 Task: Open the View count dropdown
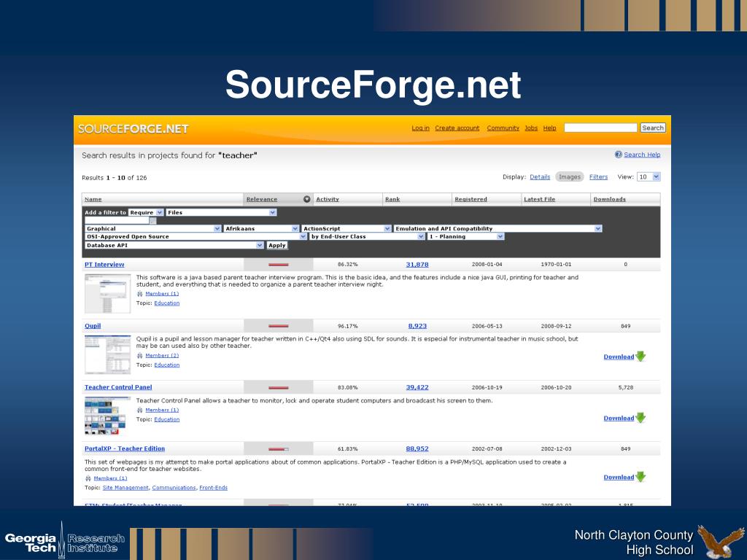pos(649,176)
